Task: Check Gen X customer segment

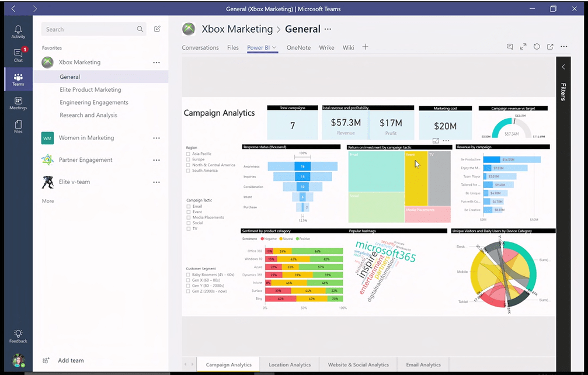Action: pyautogui.click(x=188, y=280)
